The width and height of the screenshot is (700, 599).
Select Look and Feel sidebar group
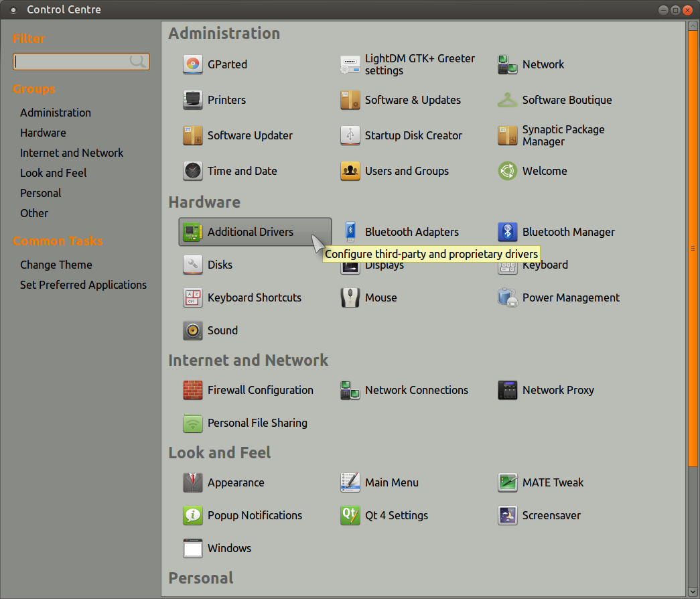[53, 173]
